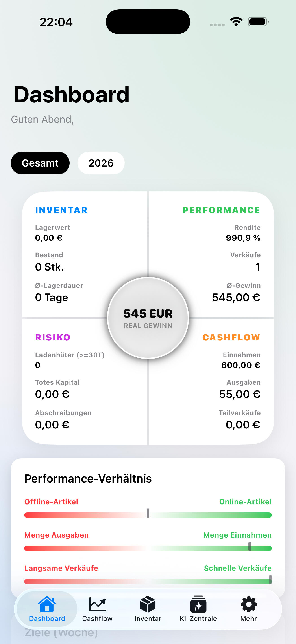Tap the battery status icon
Image resolution: width=296 pixels, height=644 pixels.
(x=258, y=22)
